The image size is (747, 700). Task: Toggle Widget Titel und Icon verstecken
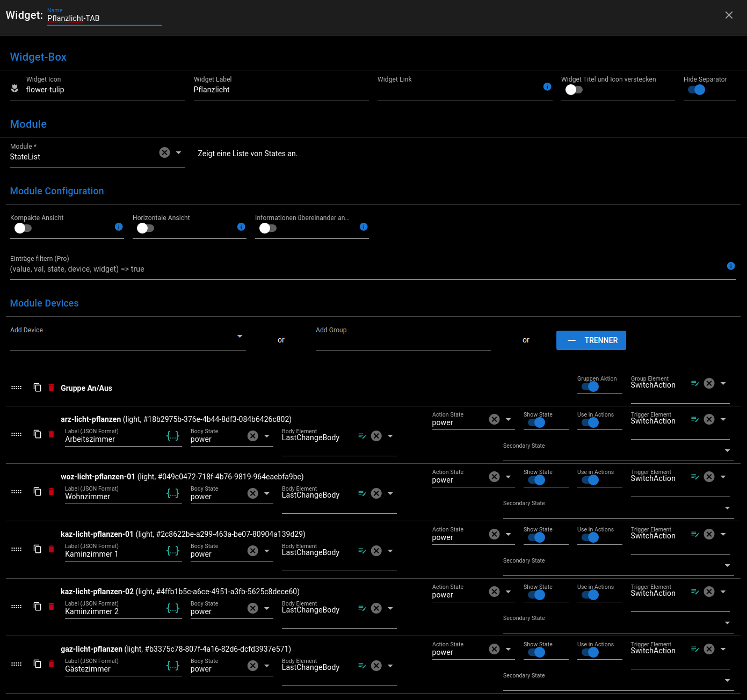click(574, 90)
